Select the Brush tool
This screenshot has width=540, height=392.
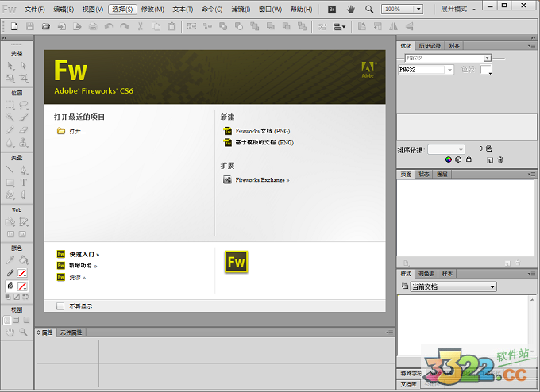click(x=23, y=117)
